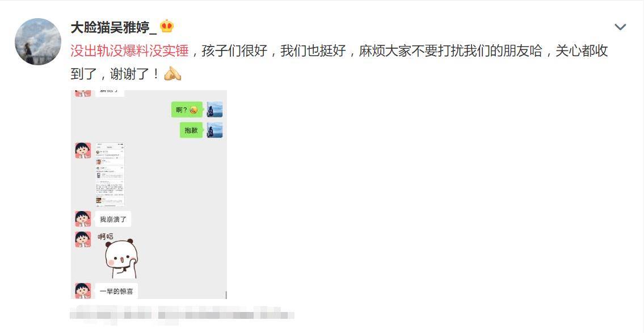Open the post options chevron dropdown

pos(620,27)
